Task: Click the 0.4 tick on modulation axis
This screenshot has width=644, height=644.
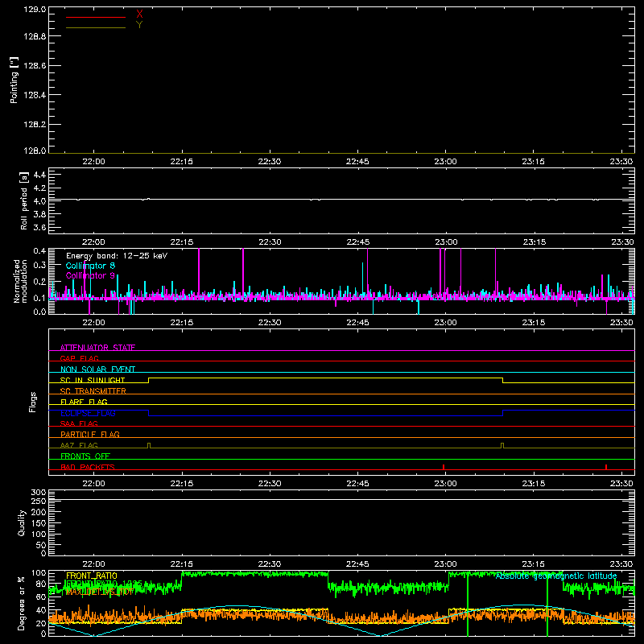Action: 39,251
